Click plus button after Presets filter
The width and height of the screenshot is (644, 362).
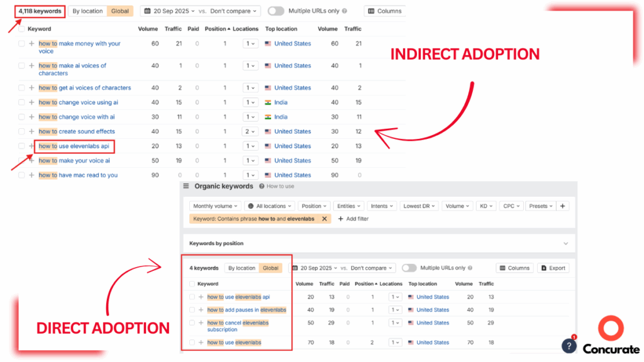tap(563, 206)
